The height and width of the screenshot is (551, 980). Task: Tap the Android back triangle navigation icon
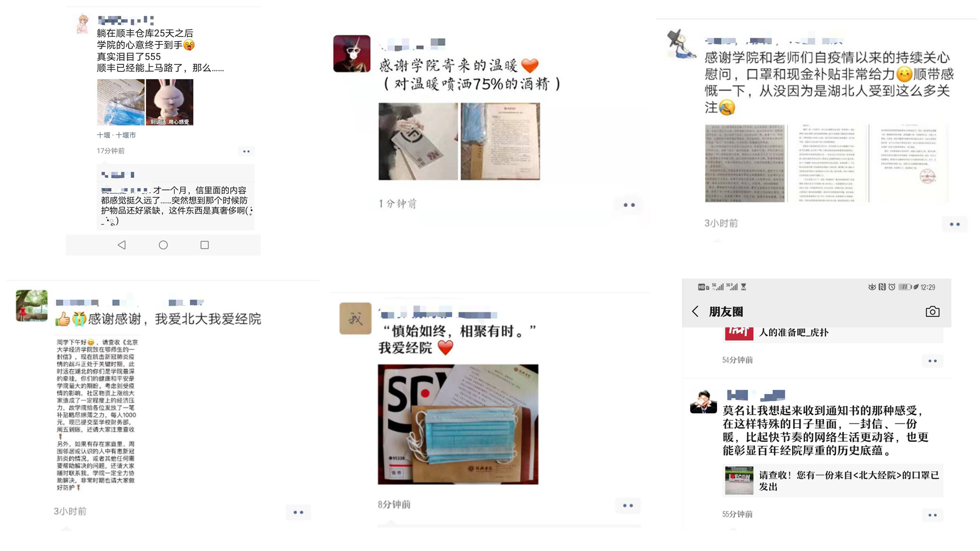(121, 245)
